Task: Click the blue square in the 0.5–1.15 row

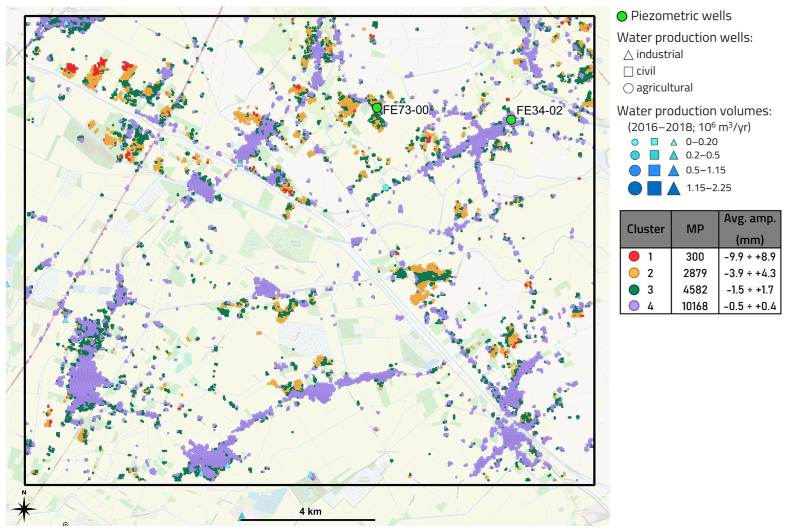Action: click(x=654, y=170)
